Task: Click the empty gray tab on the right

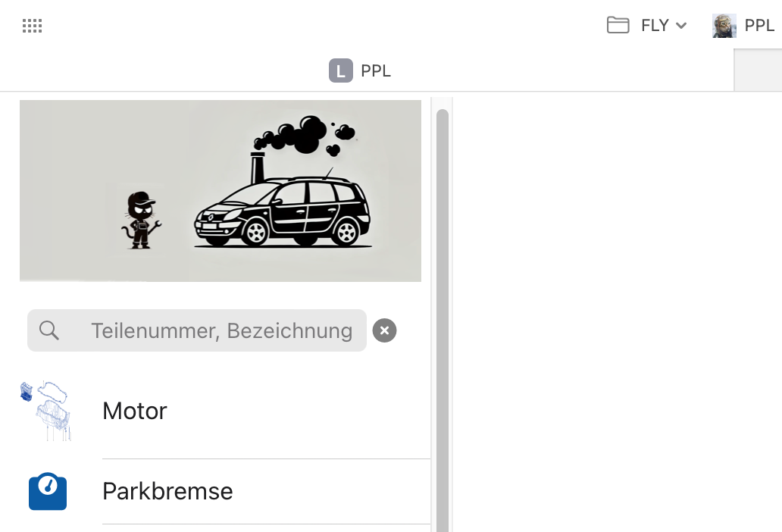Action: tap(758, 70)
